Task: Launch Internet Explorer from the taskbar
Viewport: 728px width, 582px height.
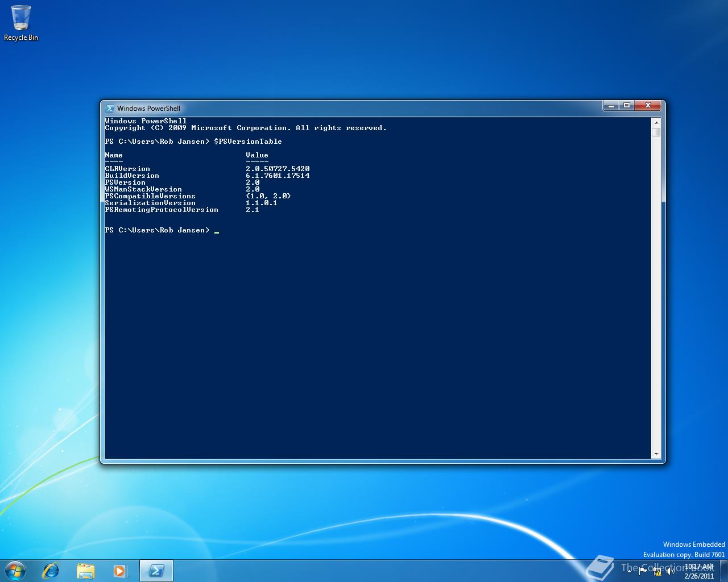Action: (51, 571)
